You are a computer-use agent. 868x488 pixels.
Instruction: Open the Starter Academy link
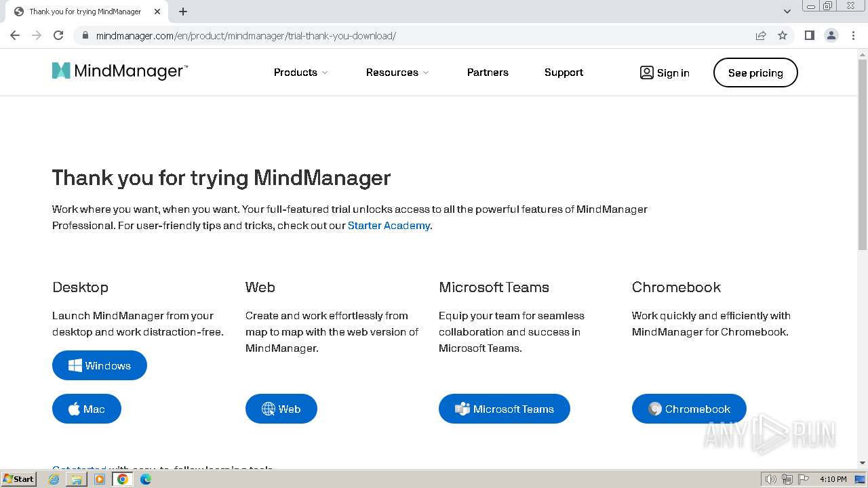click(389, 226)
